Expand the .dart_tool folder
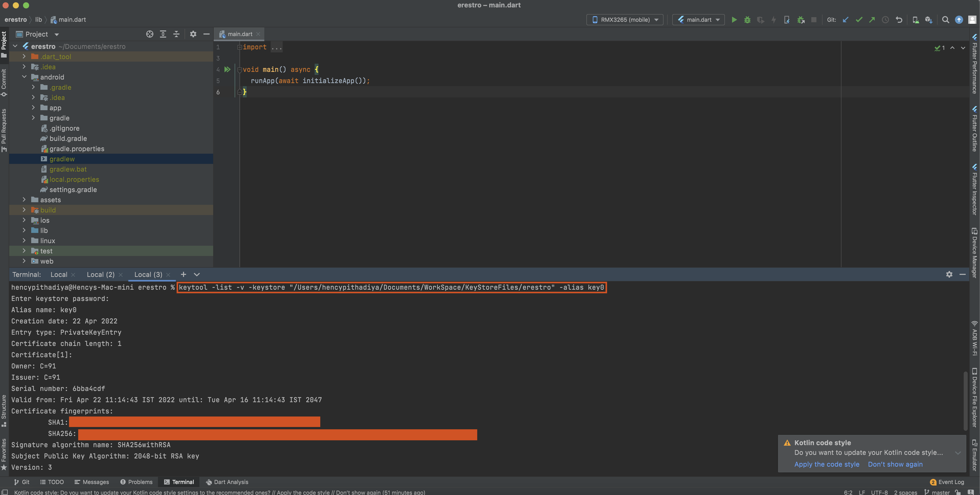Viewport: 980px width, 495px height. 24,56
